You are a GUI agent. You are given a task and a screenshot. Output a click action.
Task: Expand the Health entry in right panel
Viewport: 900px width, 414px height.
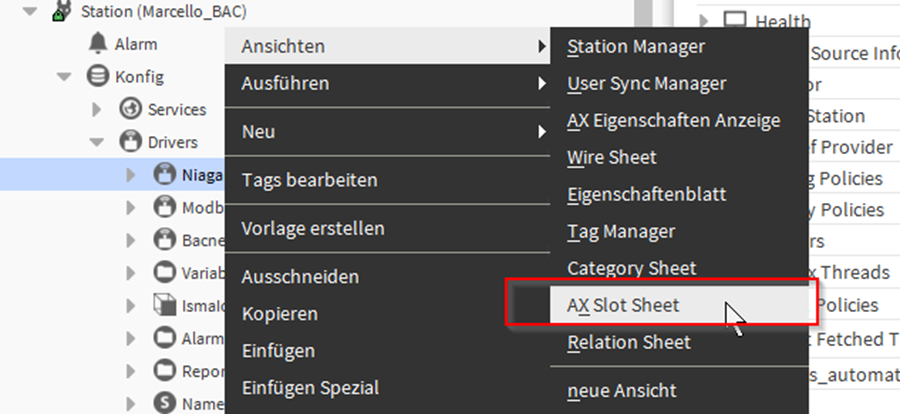[x=704, y=21]
